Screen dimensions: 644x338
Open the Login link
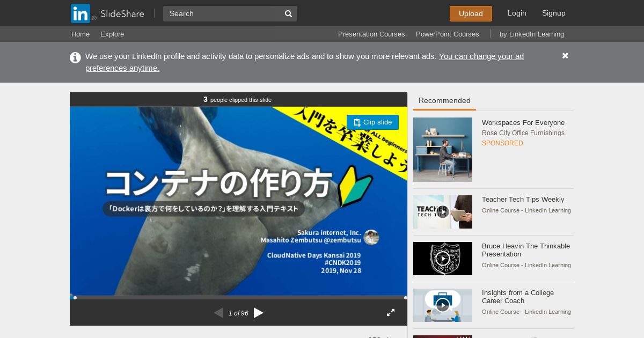517,13
